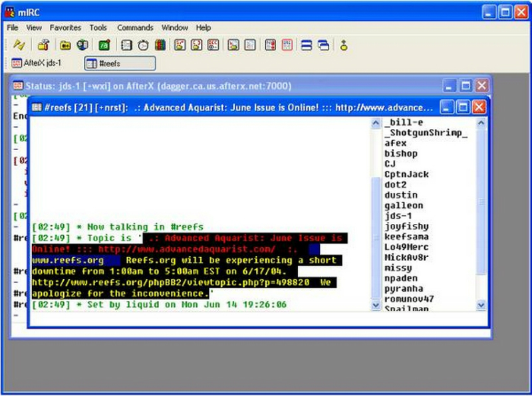Open the Commands menu
The height and width of the screenshot is (396, 532).
[135, 28]
